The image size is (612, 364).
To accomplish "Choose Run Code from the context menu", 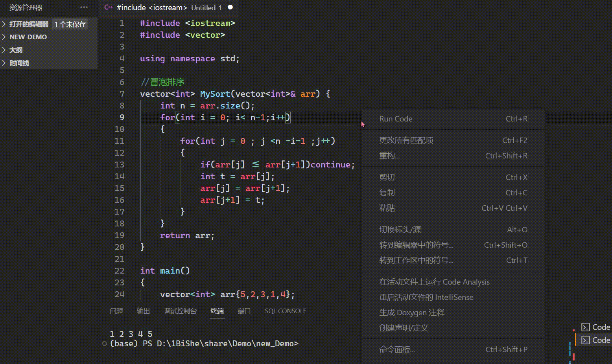I will (x=396, y=119).
